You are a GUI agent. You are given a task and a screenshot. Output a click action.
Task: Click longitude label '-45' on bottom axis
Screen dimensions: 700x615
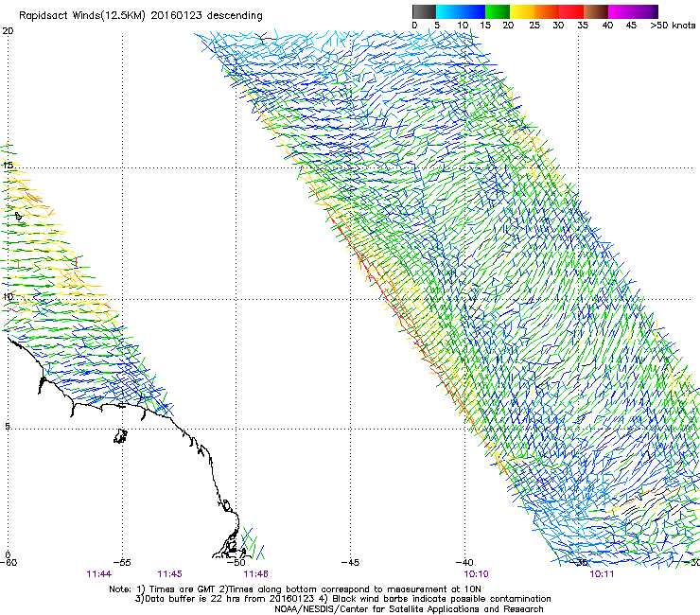(350, 562)
